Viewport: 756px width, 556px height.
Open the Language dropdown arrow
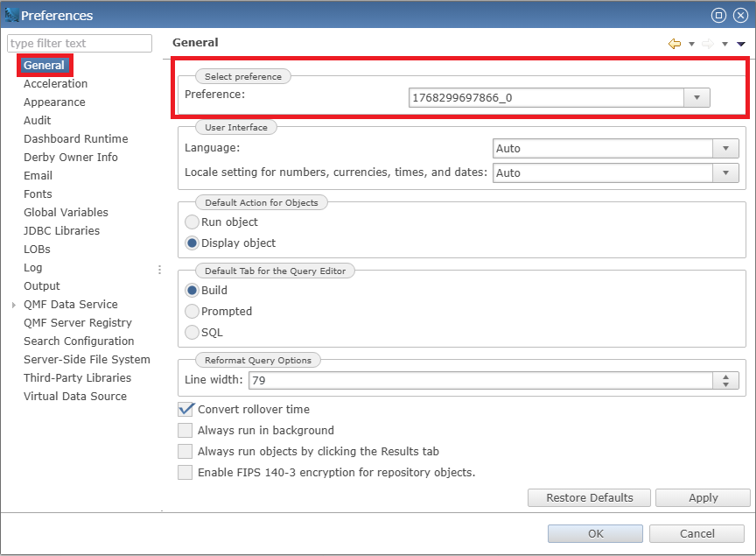click(x=725, y=148)
